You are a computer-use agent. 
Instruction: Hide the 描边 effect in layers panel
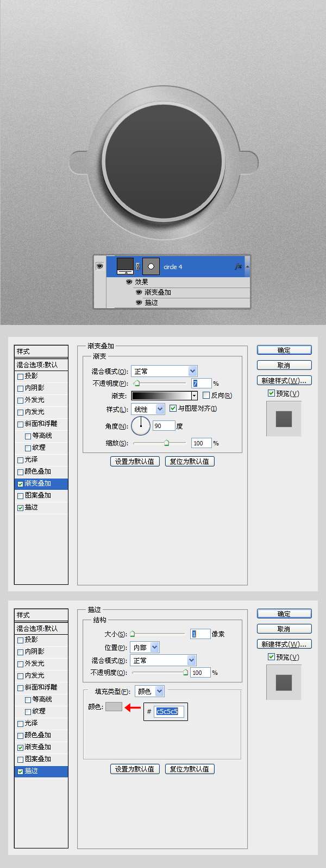139,303
